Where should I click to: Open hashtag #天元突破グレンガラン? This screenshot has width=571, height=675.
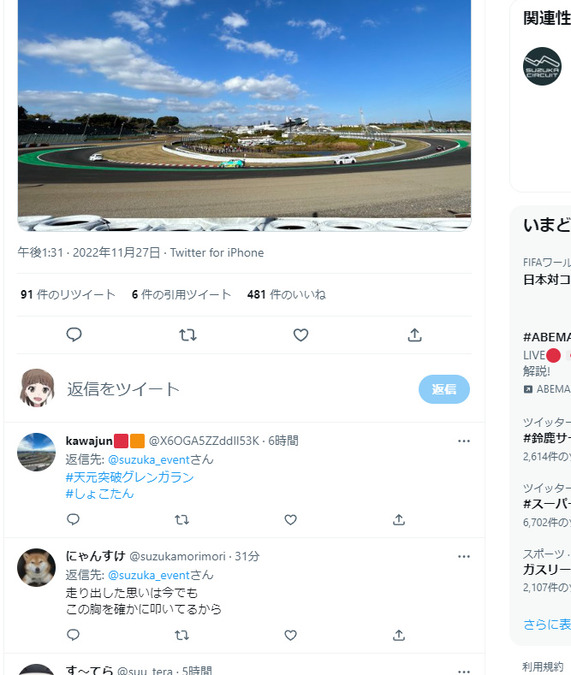(x=130, y=477)
